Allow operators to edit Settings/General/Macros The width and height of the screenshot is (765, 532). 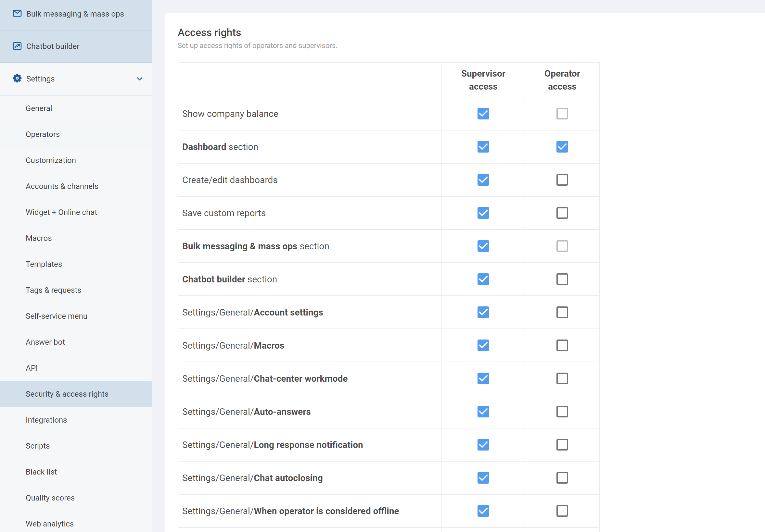click(562, 346)
